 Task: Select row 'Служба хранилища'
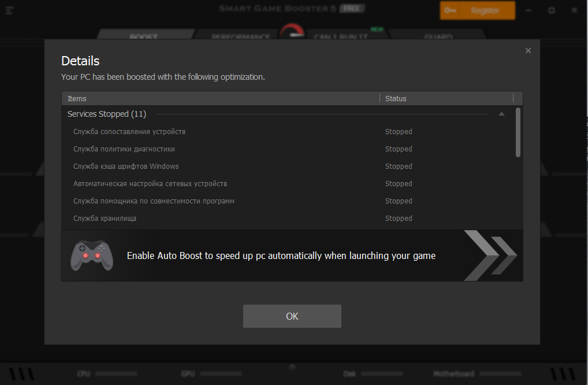click(x=289, y=218)
